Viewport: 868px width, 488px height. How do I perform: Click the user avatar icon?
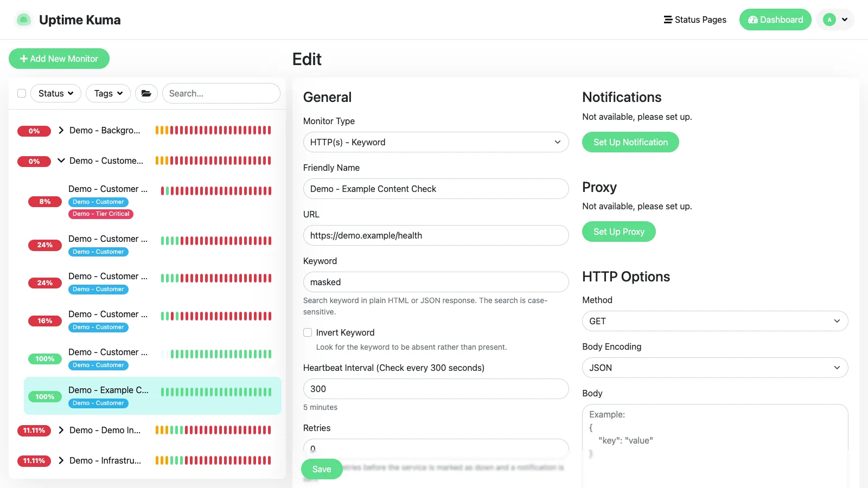click(x=829, y=20)
